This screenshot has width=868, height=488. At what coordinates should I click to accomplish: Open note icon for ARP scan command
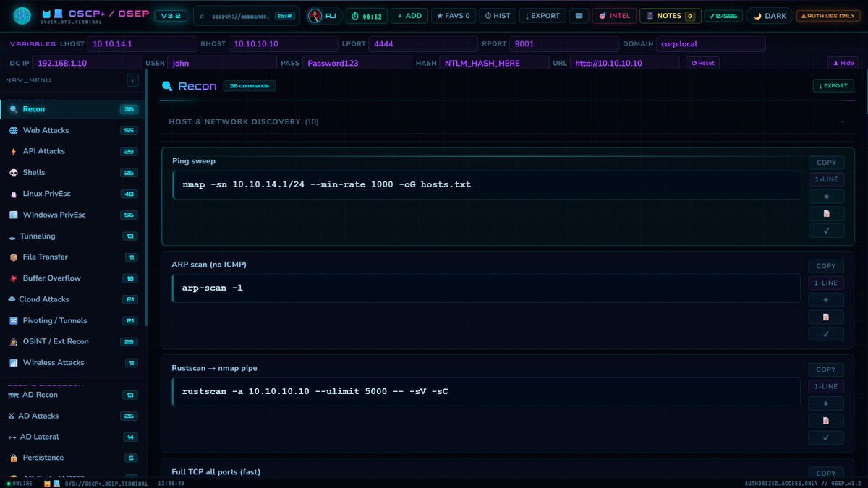click(x=826, y=317)
